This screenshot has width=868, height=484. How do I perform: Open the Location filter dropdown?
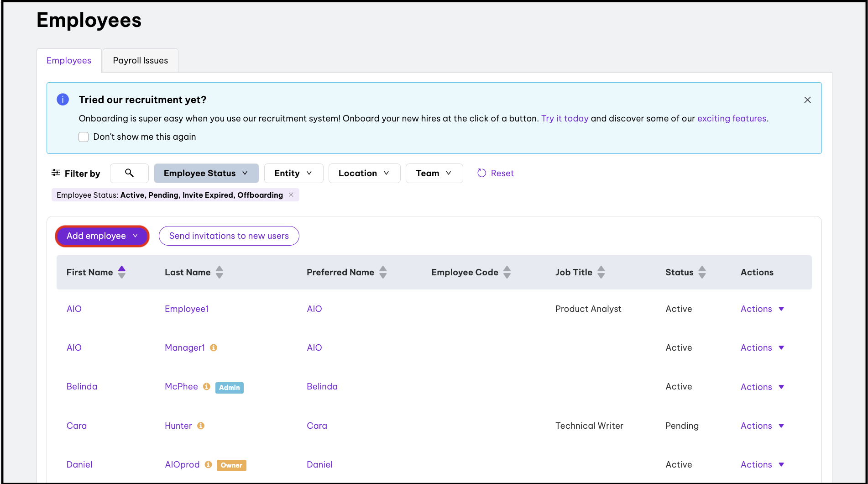364,173
